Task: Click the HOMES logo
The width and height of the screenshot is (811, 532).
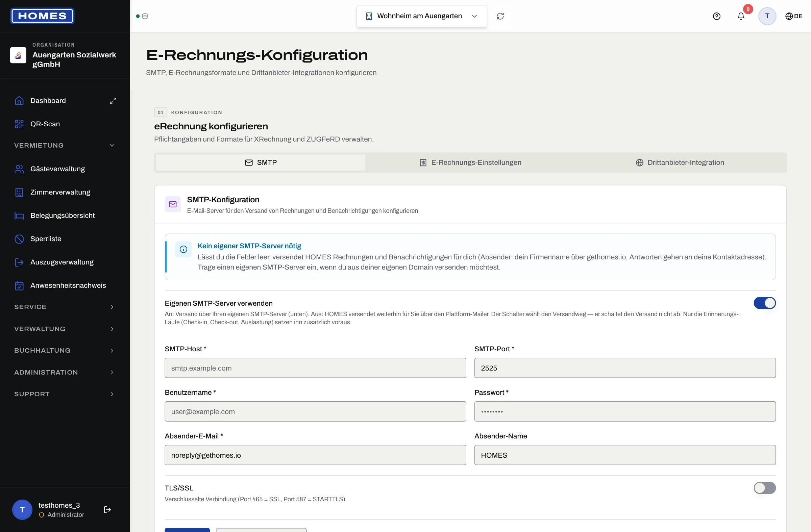Action: [42, 16]
